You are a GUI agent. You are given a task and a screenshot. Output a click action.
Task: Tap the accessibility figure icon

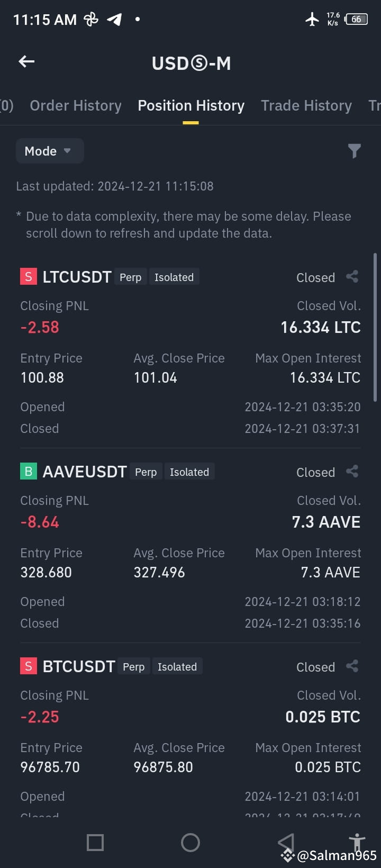(357, 842)
